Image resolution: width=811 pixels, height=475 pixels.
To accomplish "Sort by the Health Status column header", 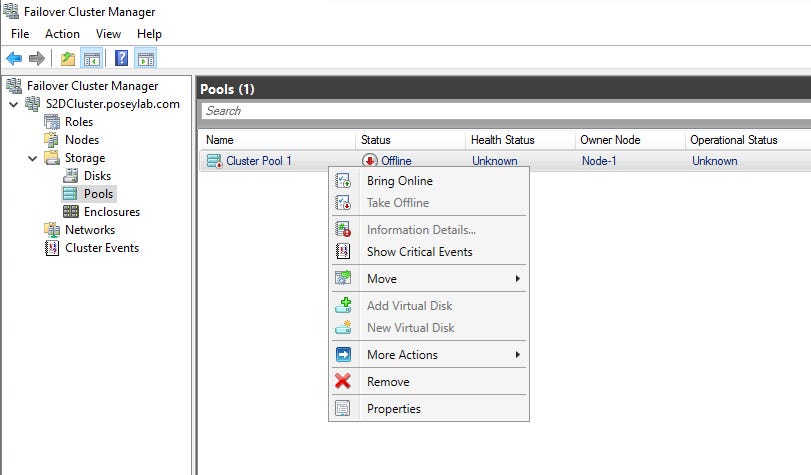I will click(502, 140).
